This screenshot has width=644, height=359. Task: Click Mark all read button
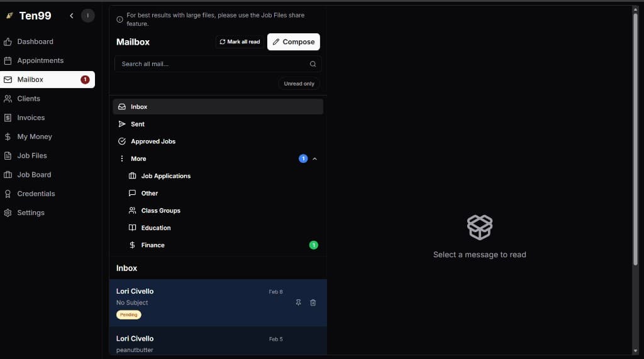240,42
